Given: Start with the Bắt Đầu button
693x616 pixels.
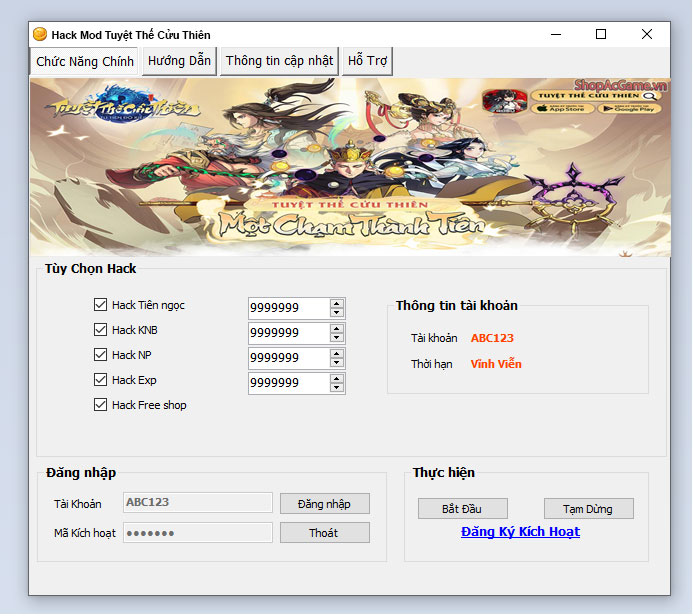Looking at the screenshot, I should click(x=463, y=509).
